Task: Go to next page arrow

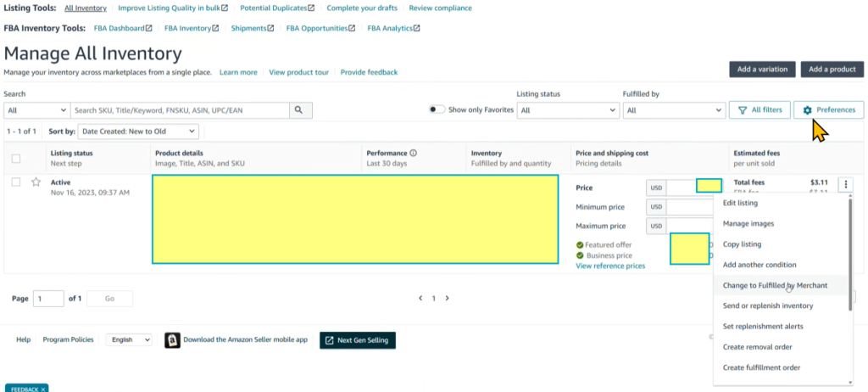Action: (448, 299)
